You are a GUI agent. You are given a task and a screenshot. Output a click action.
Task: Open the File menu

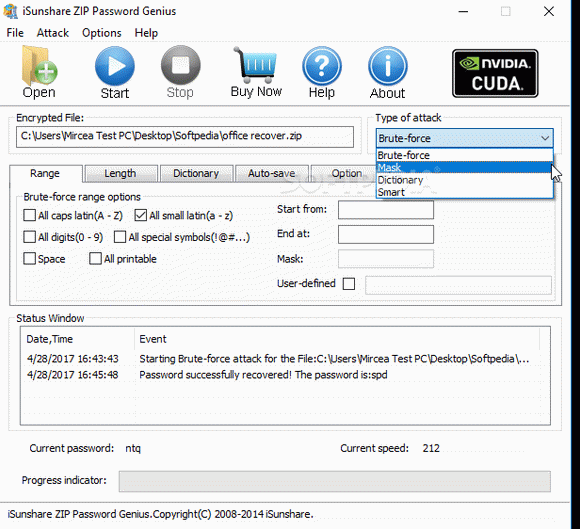coord(15,33)
